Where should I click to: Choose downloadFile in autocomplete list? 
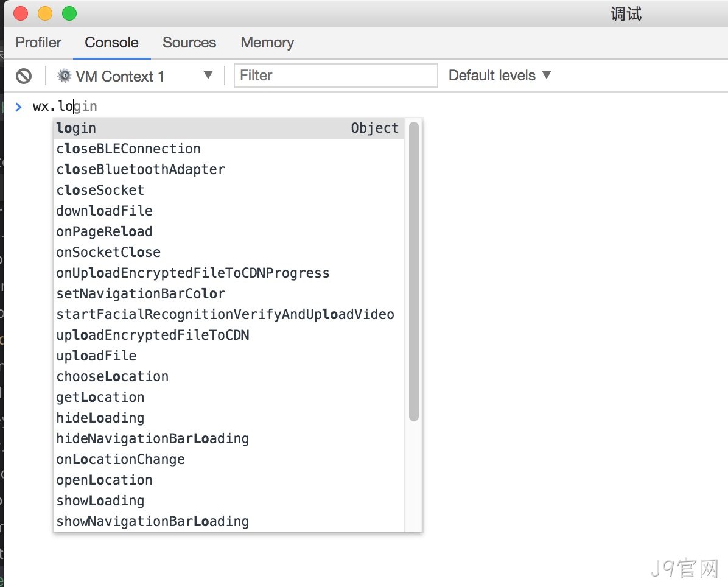pyautogui.click(x=228, y=211)
